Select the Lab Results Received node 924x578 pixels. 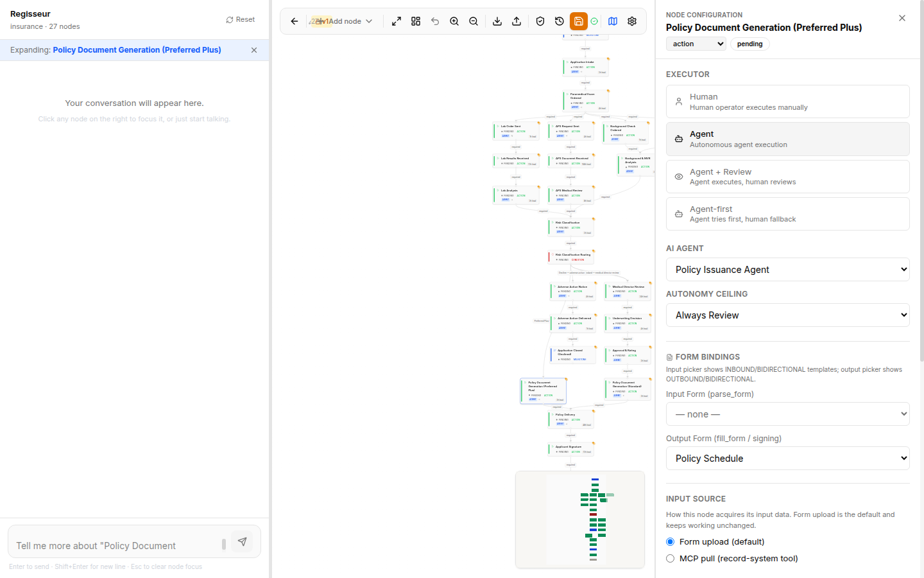point(517,161)
